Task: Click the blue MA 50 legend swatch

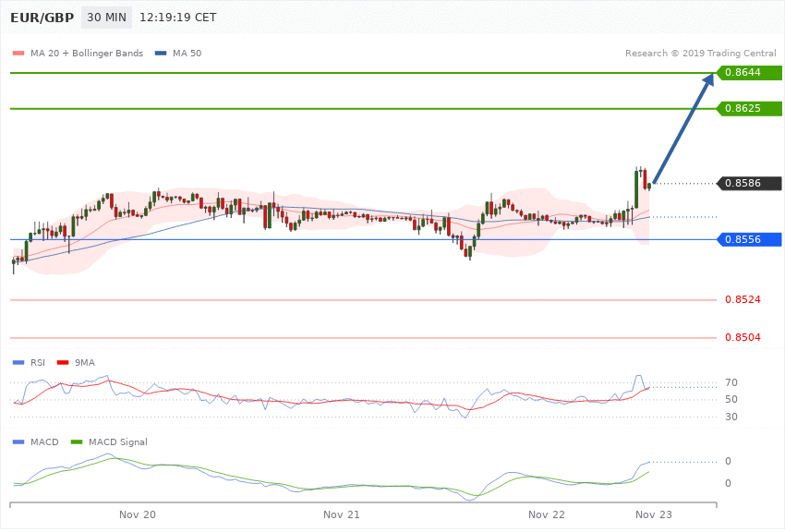Action: click(161, 53)
